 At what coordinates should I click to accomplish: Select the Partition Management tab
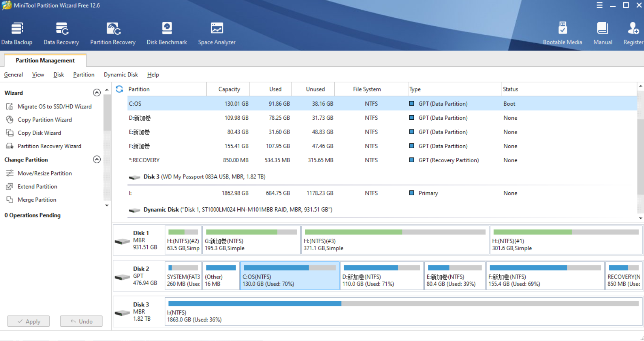click(45, 60)
